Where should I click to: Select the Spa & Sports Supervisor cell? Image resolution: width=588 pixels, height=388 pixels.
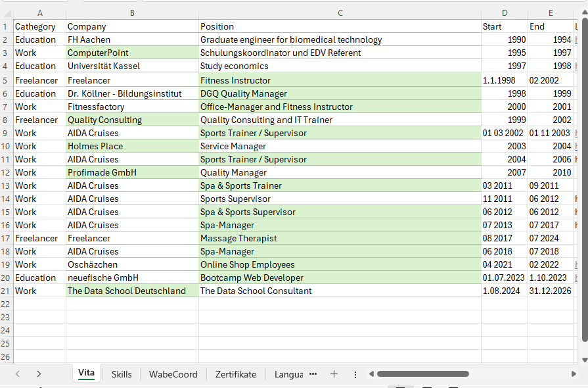(340, 212)
